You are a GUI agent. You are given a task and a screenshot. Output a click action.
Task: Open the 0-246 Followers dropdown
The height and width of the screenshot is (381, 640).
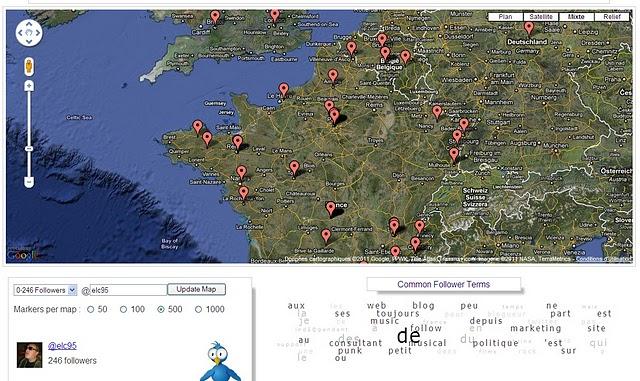pos(45,290)
